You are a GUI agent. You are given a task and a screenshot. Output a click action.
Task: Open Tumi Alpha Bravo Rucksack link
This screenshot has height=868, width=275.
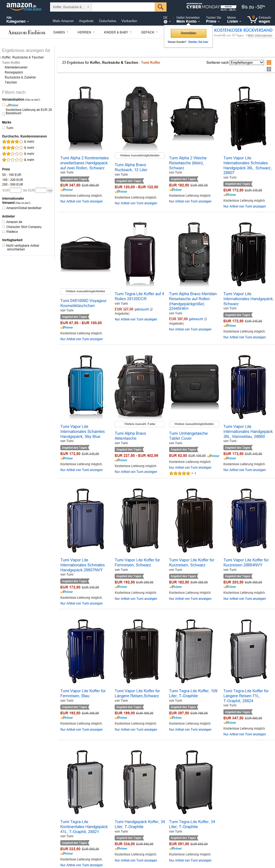[x=131, y=167]
